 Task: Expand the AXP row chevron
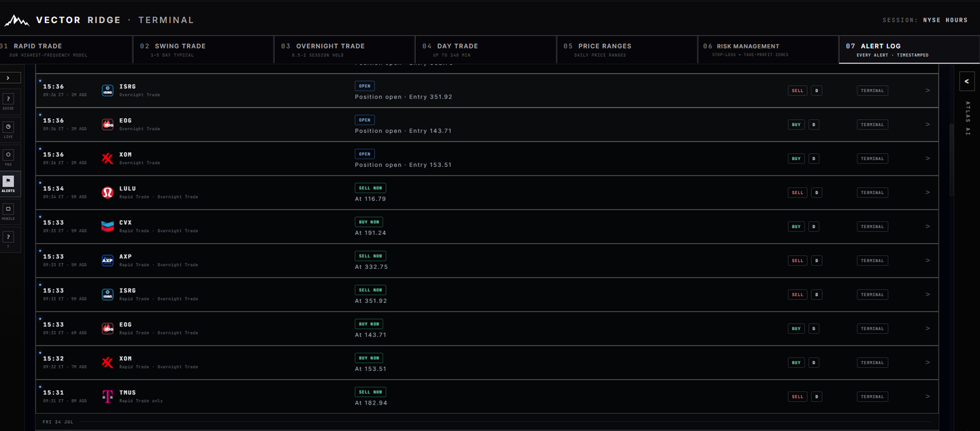point(927,261)
